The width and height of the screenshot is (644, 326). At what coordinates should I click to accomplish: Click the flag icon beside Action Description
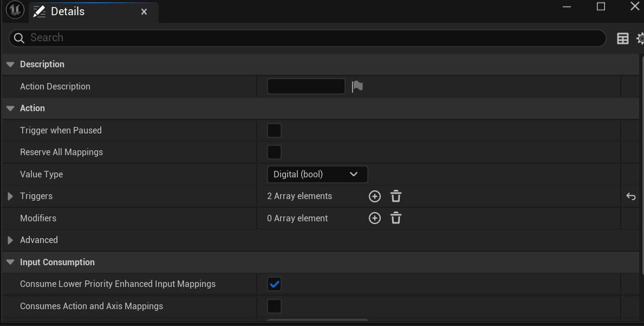coord(357,86)
